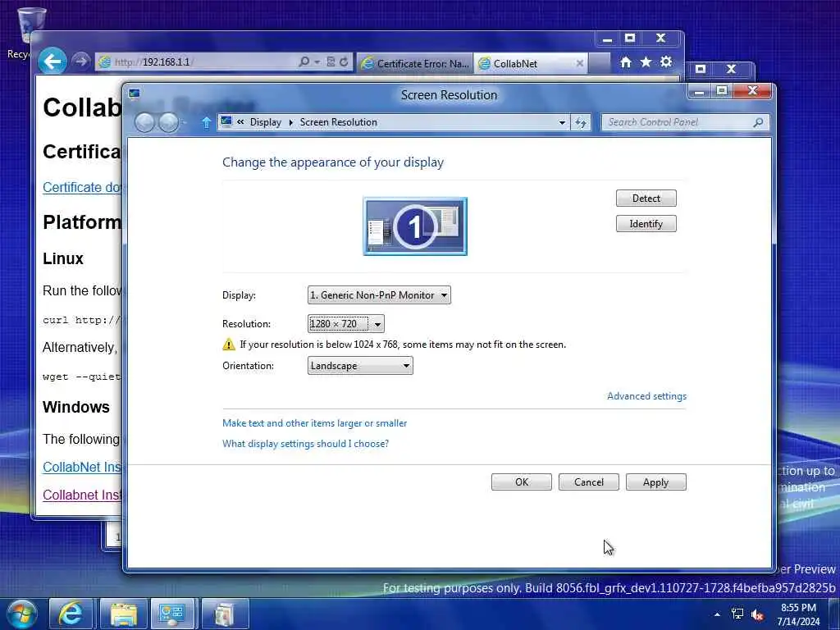The width and height of the screenshot is (840, 630).
Task: Expand the address bar history dropdown arrow
Action: point(561,123)
